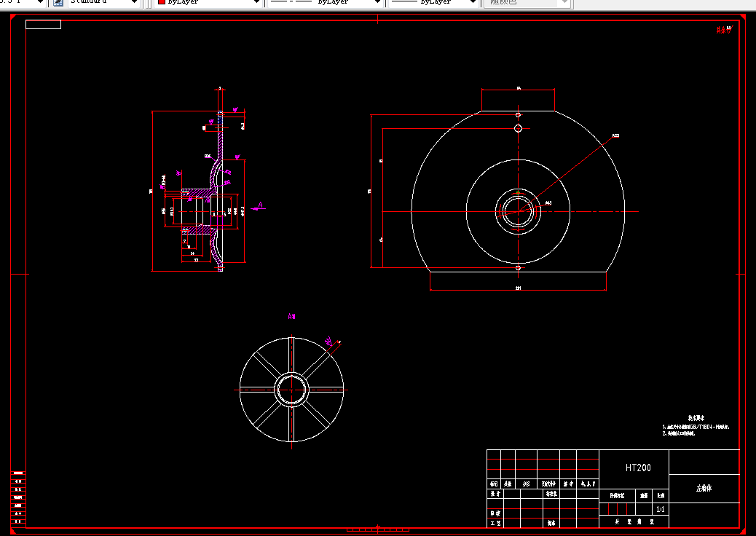The height and width of the screenshot is (536, 756).
Task: Select the magenta A view arrow label
Action: (260, 205)
